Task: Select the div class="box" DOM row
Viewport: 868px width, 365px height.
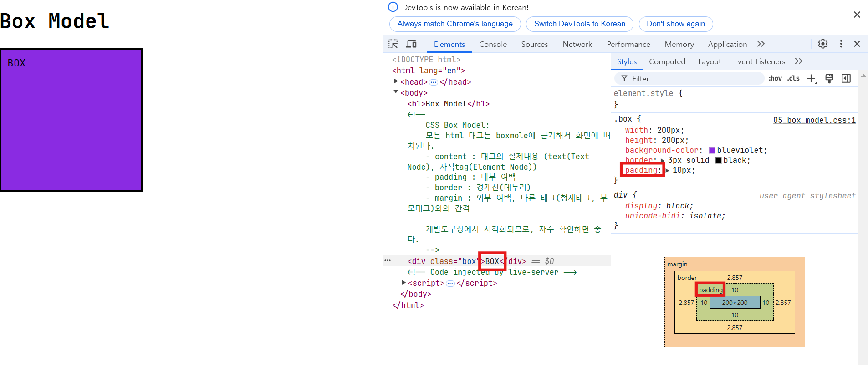Action: click(497, 261)
